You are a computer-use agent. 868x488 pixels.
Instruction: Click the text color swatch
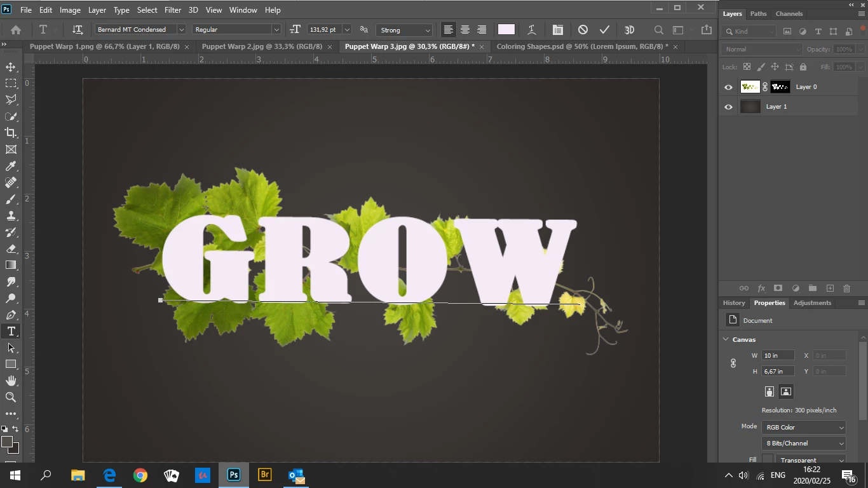[506, 29]
